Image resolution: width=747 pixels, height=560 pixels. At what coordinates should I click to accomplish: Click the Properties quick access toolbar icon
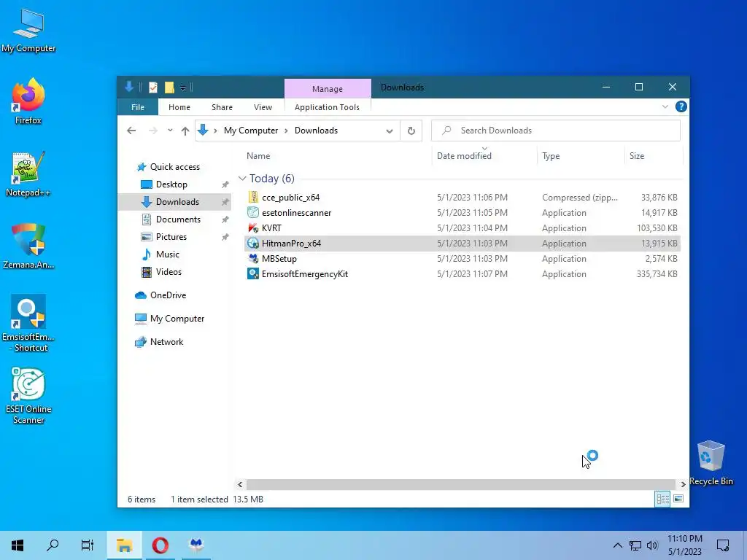point(153,87)
